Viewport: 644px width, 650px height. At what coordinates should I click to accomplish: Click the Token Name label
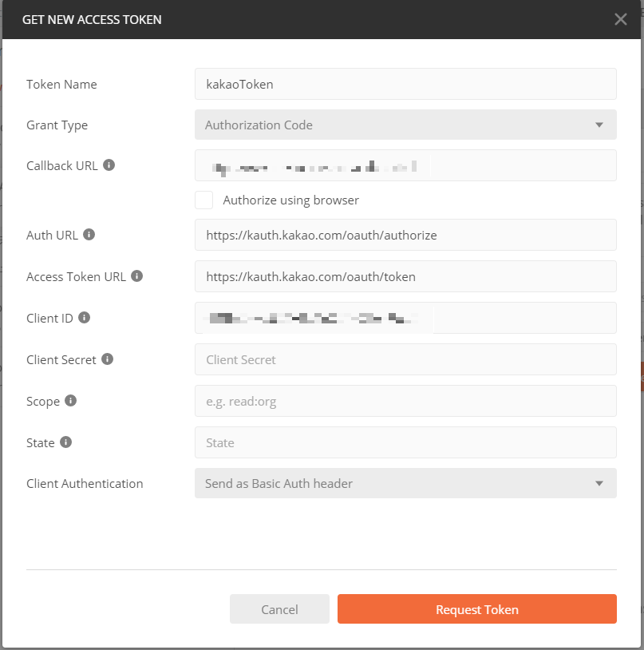coord(61,84)
